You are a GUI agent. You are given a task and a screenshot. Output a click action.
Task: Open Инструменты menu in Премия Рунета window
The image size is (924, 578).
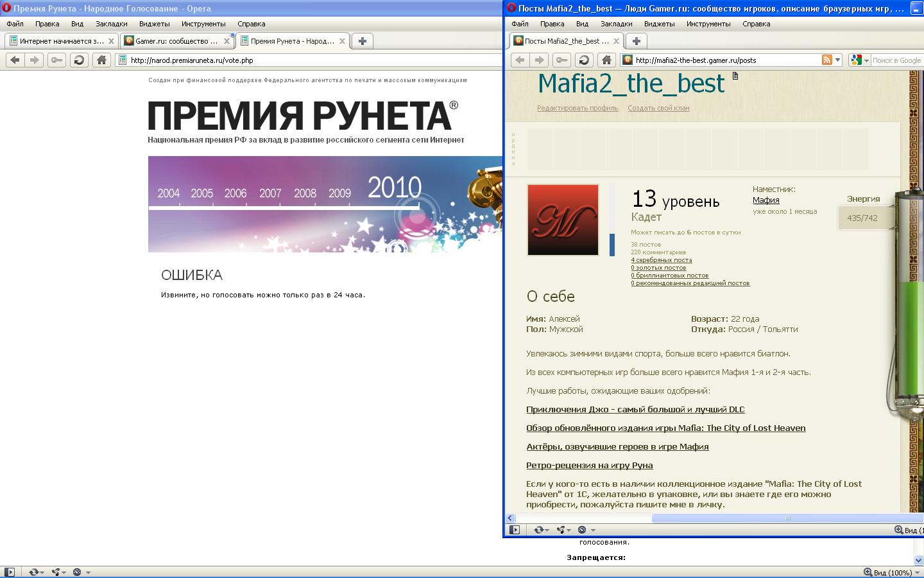[203, 24]
